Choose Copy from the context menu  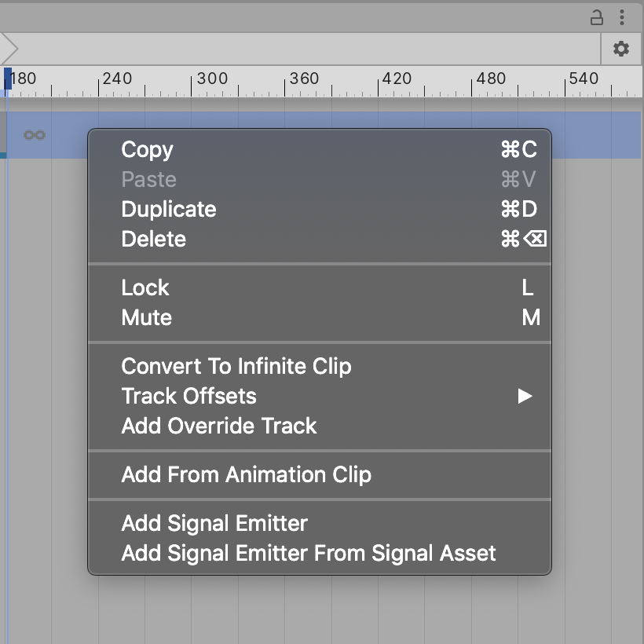[148, 150]
